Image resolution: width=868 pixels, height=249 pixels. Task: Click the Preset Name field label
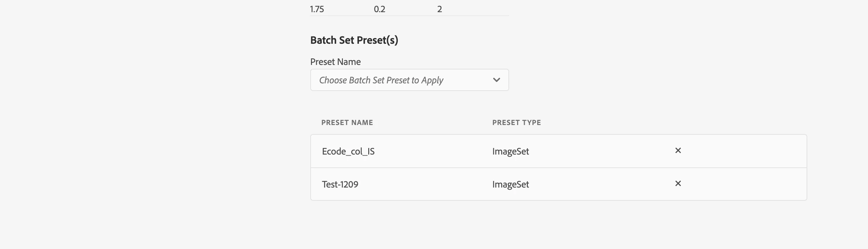(335, 62)
